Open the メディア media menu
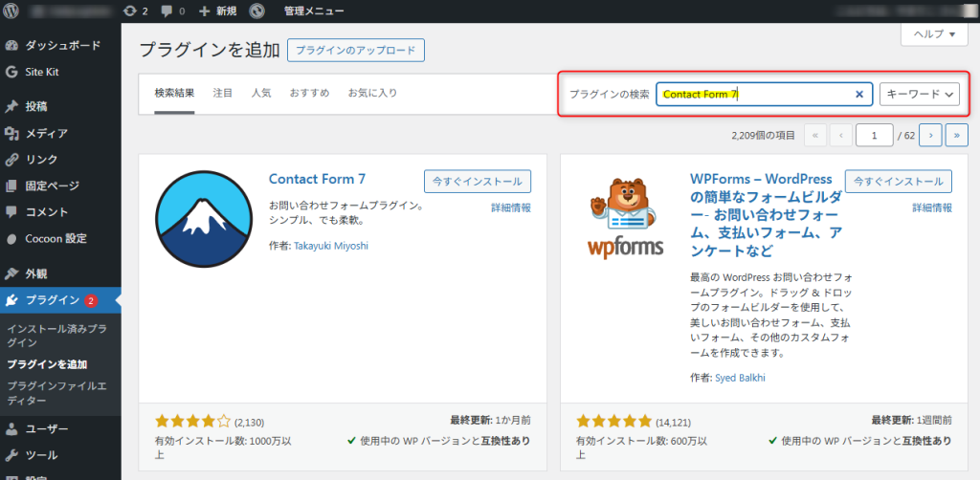The width and height of the screenshot is (980, 480). 46,133
